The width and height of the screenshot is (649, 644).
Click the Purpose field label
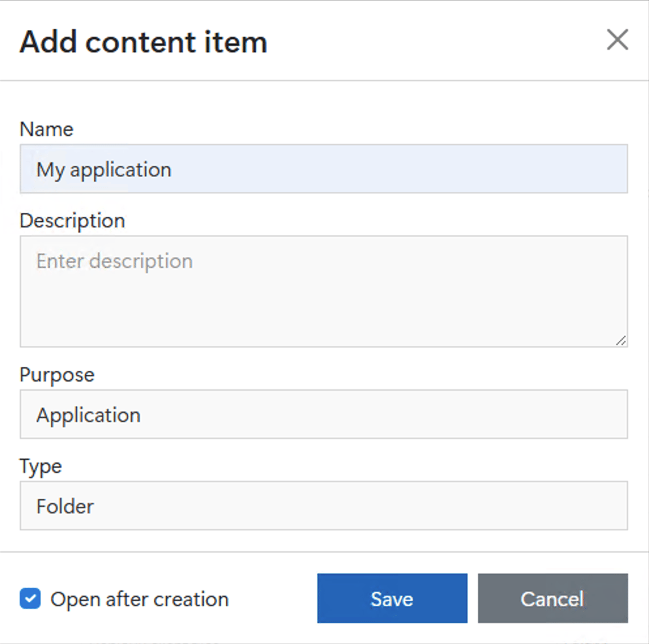[x=57, y=375]
